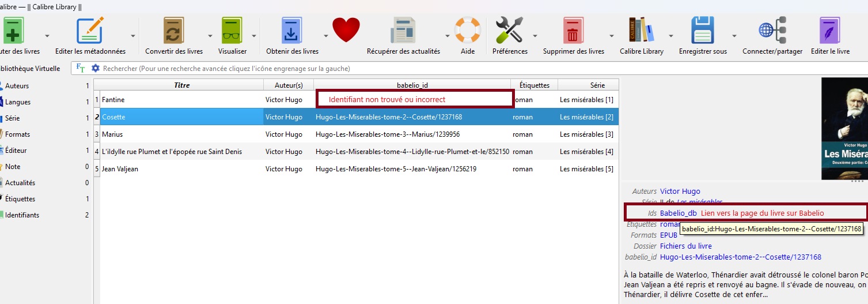The height and width of the screenshot is (304, 868).
Task: Select Note in the tag browser
Action: click(x=13, y=167)
